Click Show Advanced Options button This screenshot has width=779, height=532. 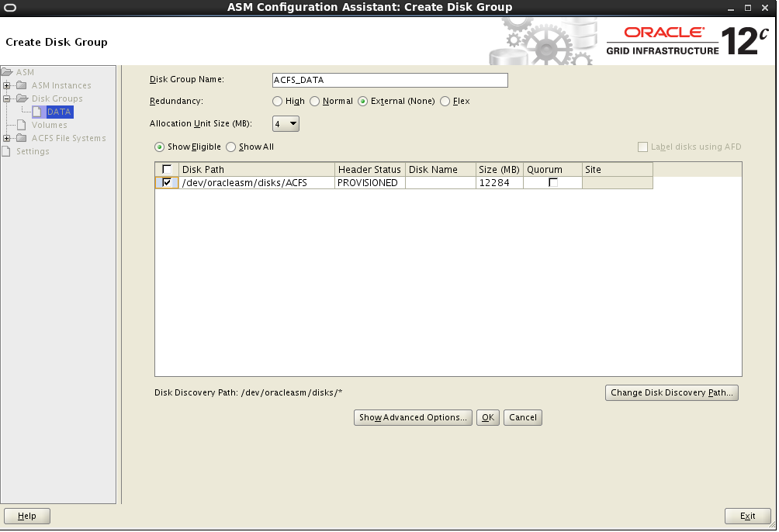tap(413, 418)
